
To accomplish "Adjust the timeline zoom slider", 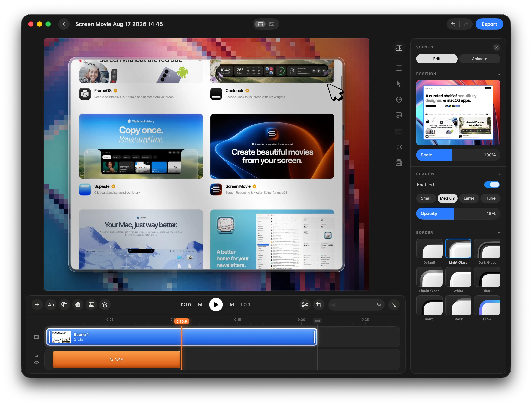I will 356,305.
